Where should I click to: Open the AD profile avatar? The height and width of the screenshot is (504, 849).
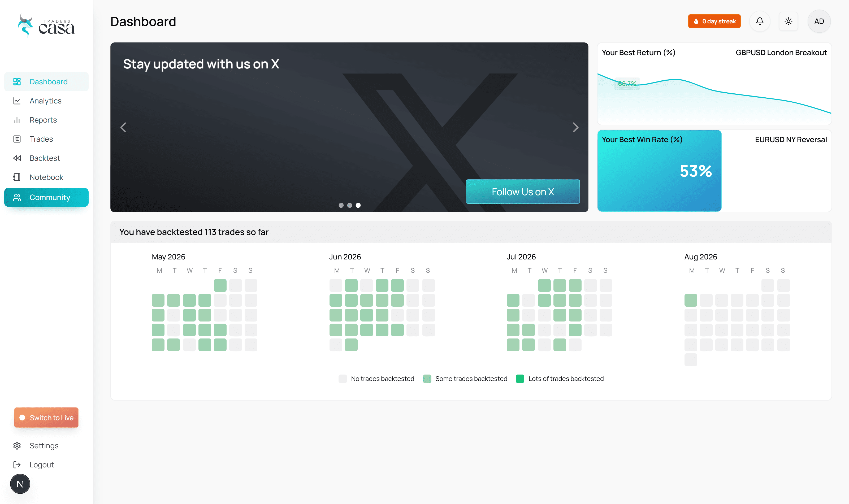(x=819, y=21)
